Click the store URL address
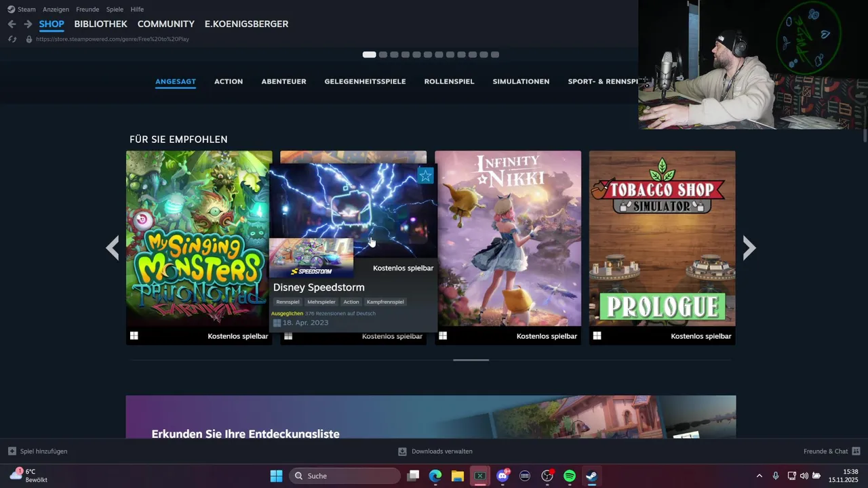Screen dimensions: 868x488 (x=113, y=39)
